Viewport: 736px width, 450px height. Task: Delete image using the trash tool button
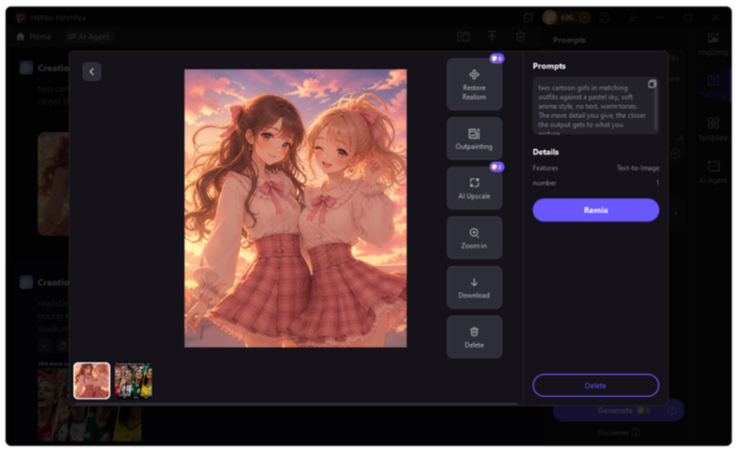point(474,337)
